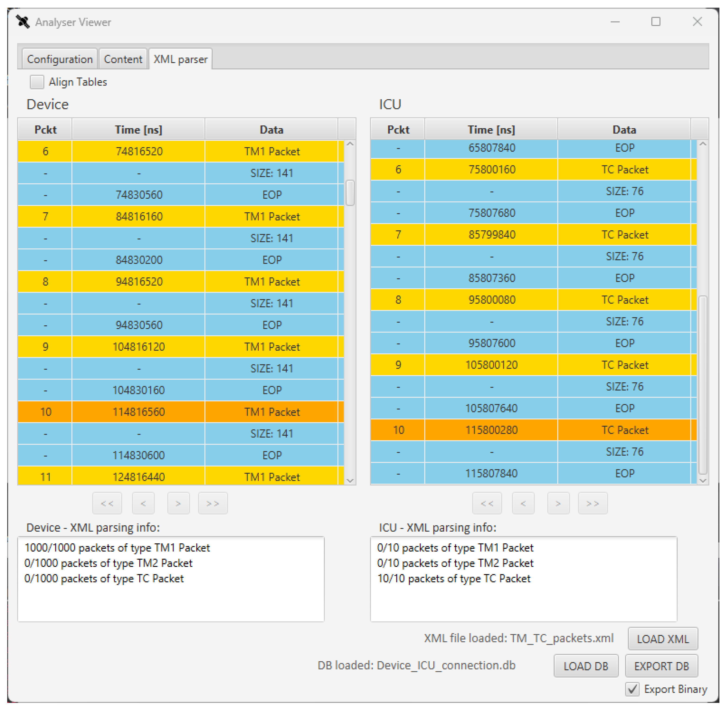This screenshot has height=711, width=728.
Task: Go to previous page in Device table
Action: pos(143,503)
